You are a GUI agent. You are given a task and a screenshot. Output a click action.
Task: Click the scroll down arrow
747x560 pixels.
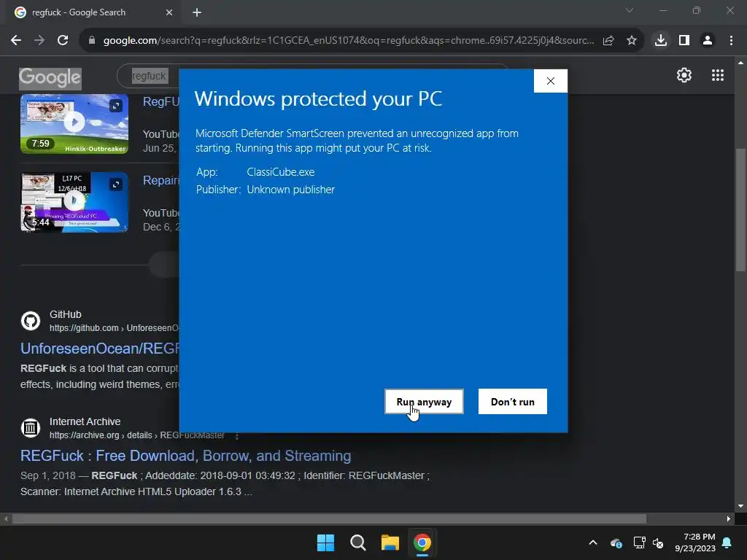click(740, 506)
